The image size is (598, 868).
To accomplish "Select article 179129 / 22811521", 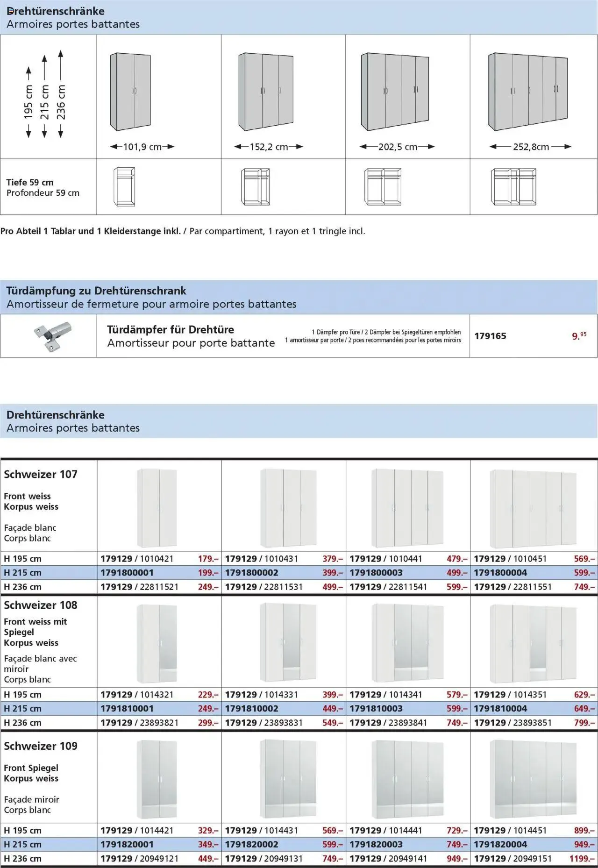I will pyautogui.click(x=140, y=587).
